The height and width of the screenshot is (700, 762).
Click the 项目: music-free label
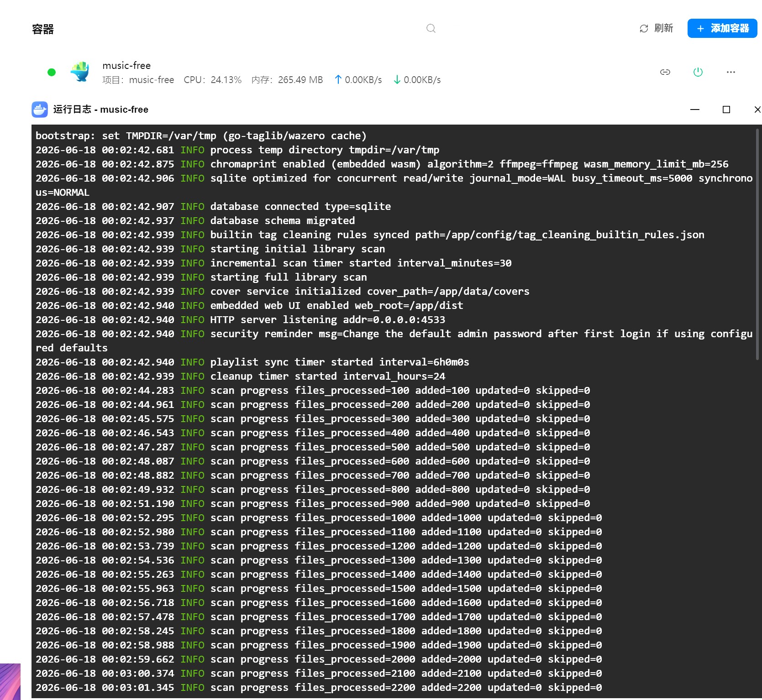click(x=138, y=80)
